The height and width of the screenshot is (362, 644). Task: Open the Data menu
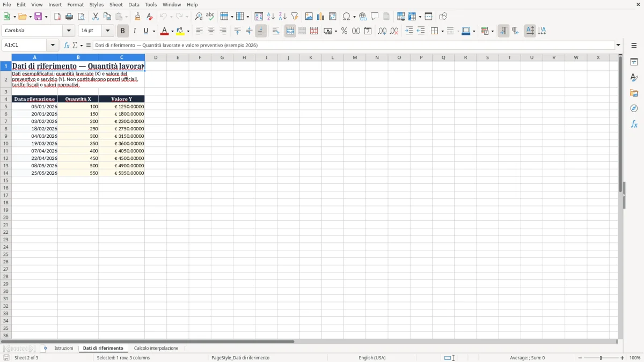[x=134, y=4]
